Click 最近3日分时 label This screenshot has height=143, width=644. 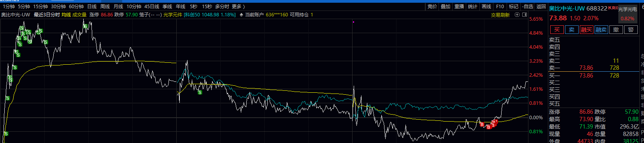point(47,15)
